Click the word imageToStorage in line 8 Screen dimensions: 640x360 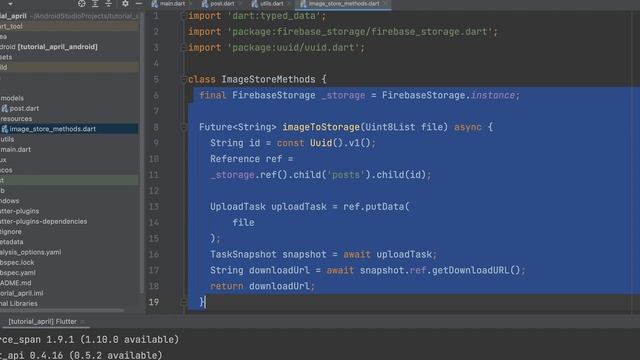pyautogui.click(x=321, y=127)
